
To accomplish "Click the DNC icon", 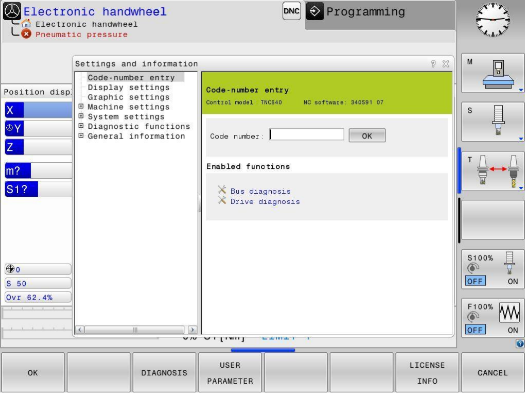I will click(291, 11).
